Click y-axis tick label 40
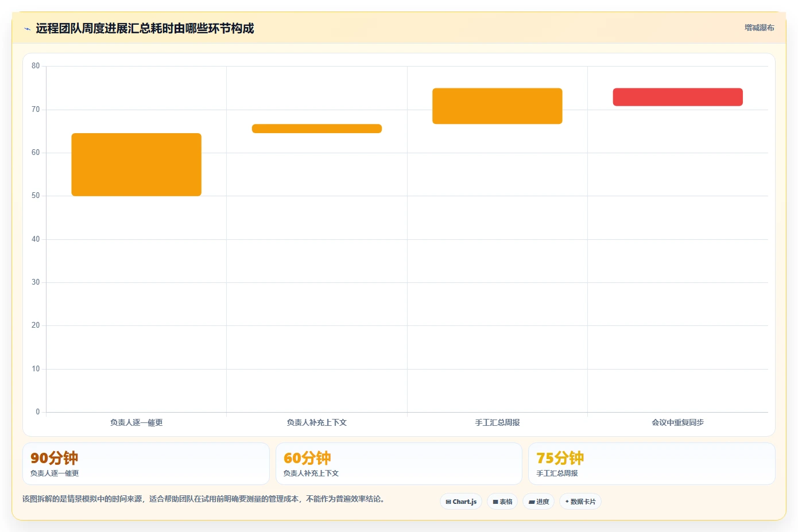 click(x=36, y=239)
